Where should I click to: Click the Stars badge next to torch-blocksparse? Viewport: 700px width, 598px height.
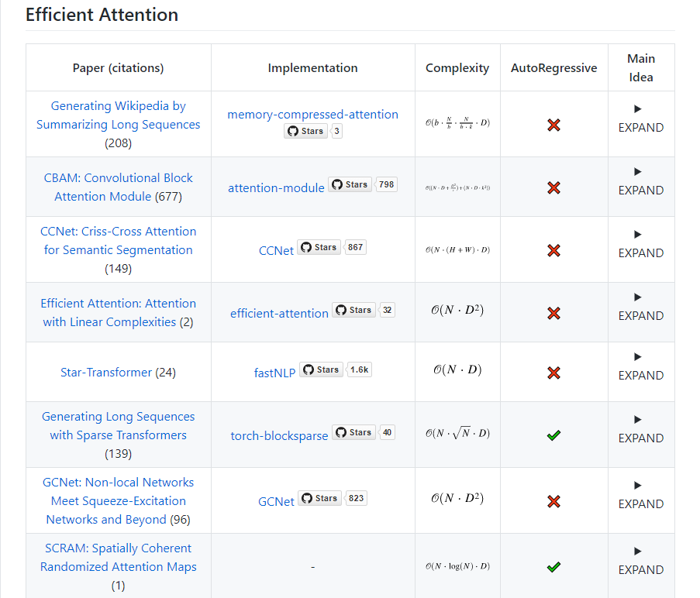(x=353, y=432)
